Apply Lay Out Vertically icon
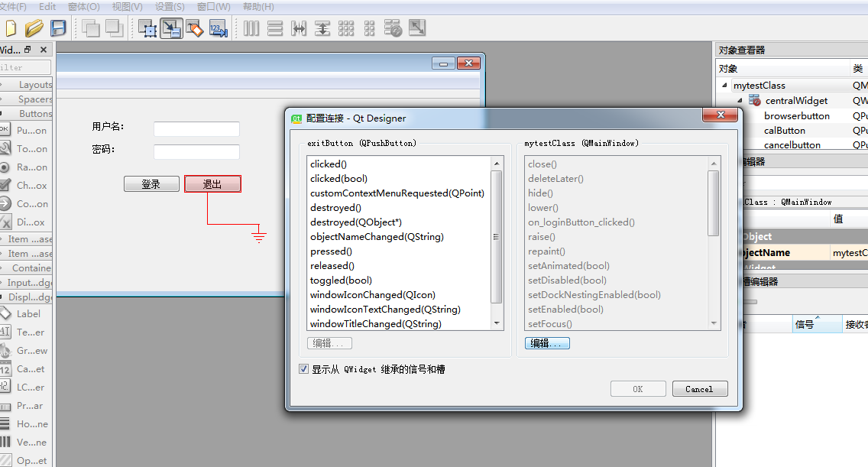868x467 pixels. pos(275,28)
